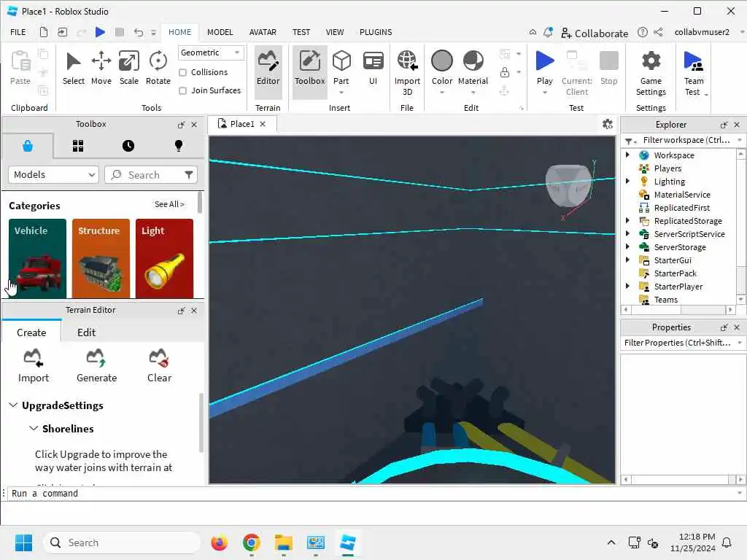747x560 pixels.
Task: Start Play test in ribbon
Action: [x=544, y=66]
